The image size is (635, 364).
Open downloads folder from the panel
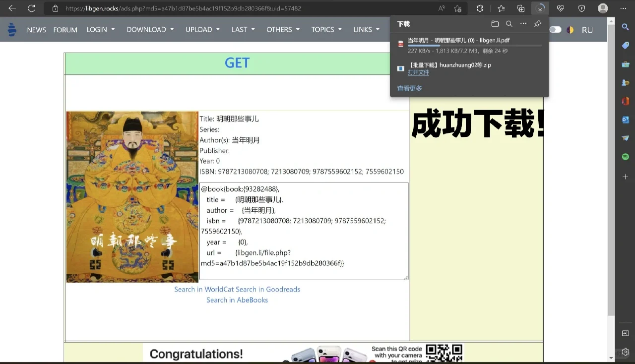tap(495, 24)
